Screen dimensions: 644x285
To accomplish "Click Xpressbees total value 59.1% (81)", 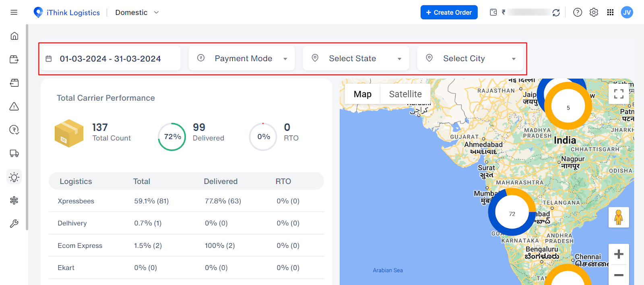I will (151, 201).
